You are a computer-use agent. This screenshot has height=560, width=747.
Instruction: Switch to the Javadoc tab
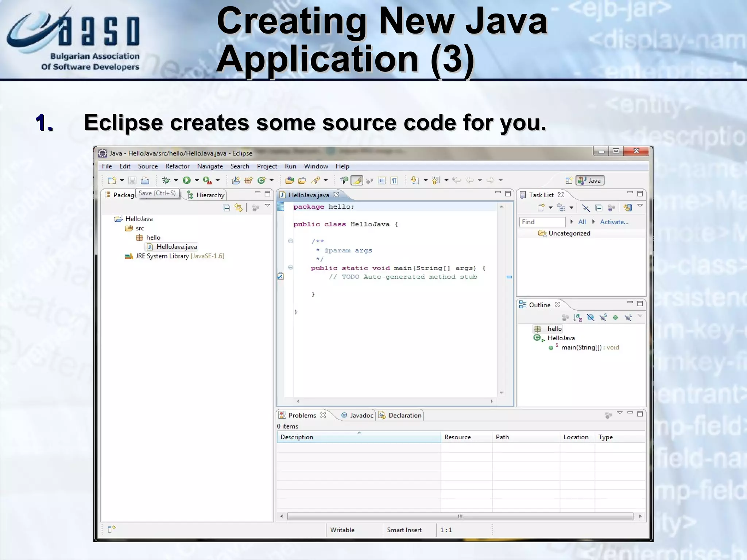[x=357, y=415]
